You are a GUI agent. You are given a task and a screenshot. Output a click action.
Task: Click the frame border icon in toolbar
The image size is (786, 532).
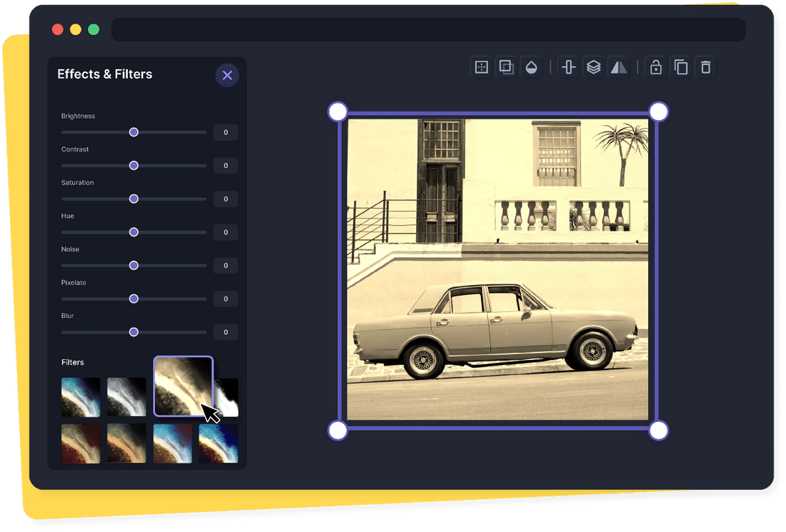(x=481, y=66)
